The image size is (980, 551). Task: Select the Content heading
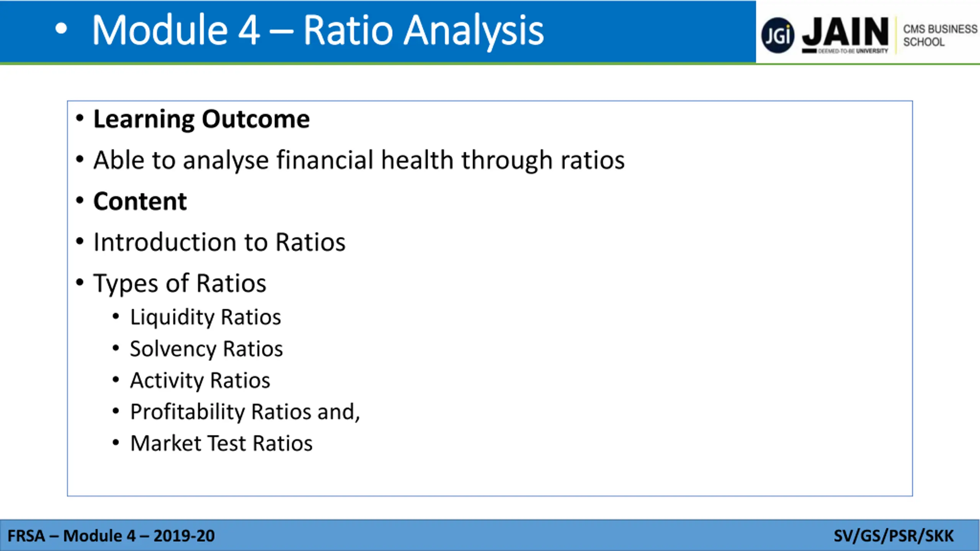coord(140,201)
